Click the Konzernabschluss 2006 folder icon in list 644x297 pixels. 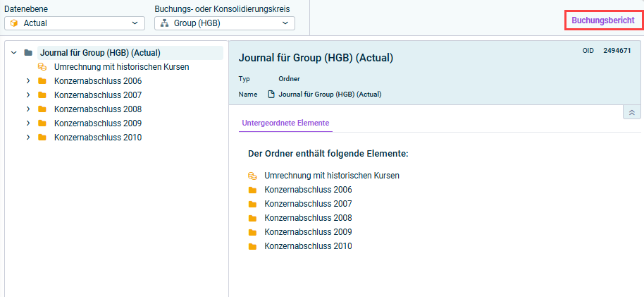[x=252, y=190]
